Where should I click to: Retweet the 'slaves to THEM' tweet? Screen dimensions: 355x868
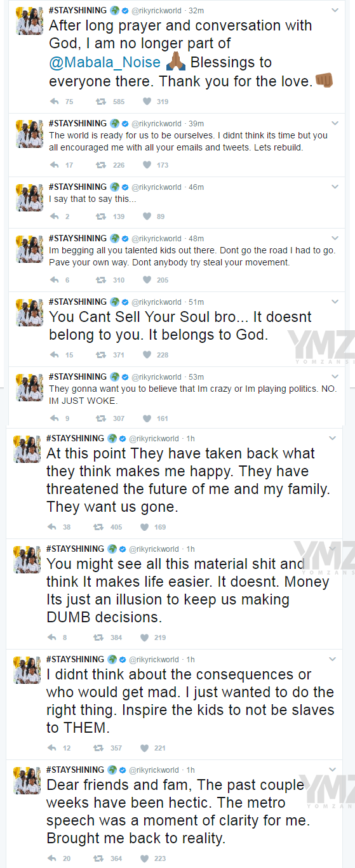(x=98, y=748)
